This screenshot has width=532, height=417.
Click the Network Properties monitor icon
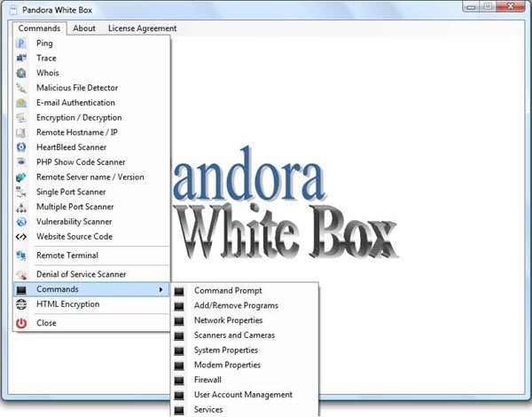click(179, 321)
